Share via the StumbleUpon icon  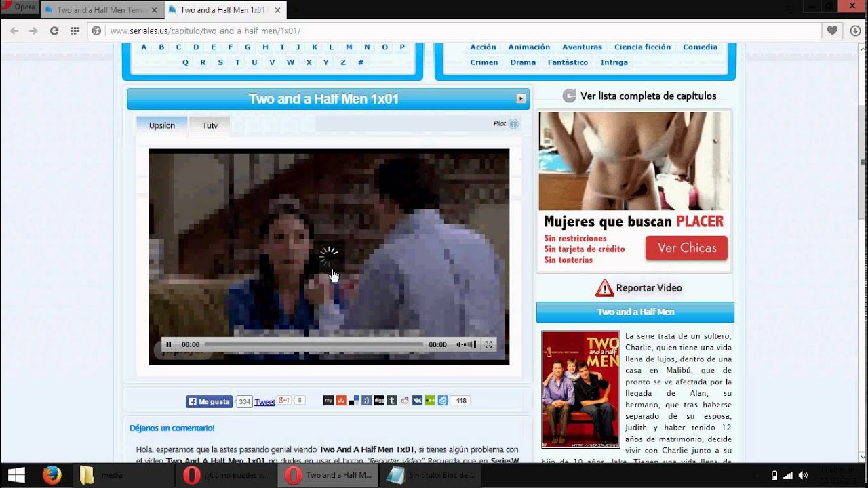click(341, 401)
